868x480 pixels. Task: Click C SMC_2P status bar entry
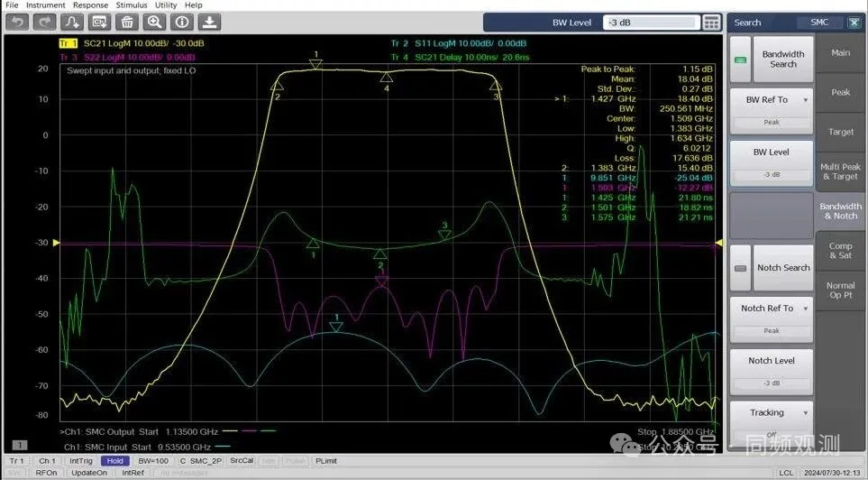click(200, 461)
